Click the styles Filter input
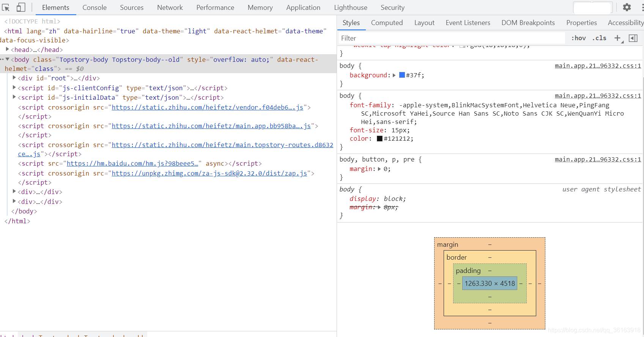The image size is (644, 337). (x=452, y=38)
